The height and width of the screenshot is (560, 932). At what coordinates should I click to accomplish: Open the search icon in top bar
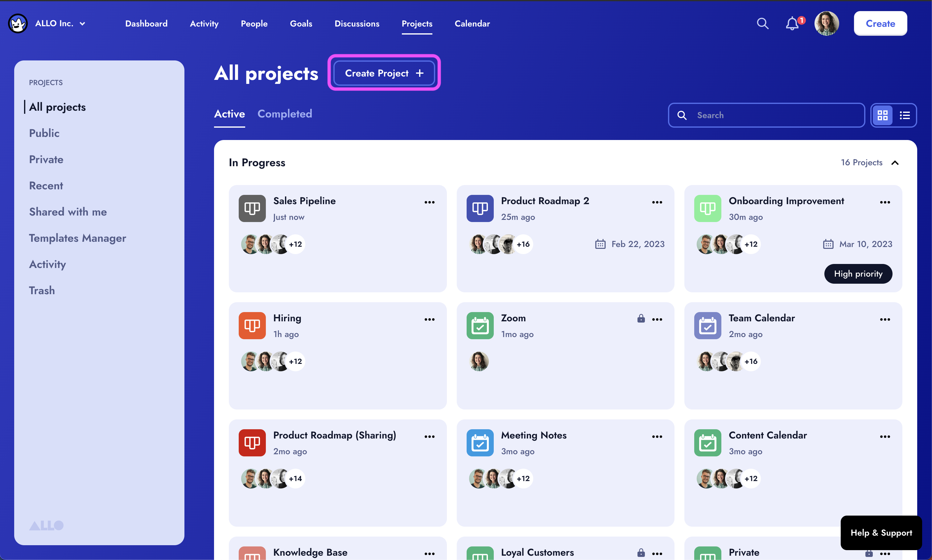pyautogui.click(x=762, y=23)
